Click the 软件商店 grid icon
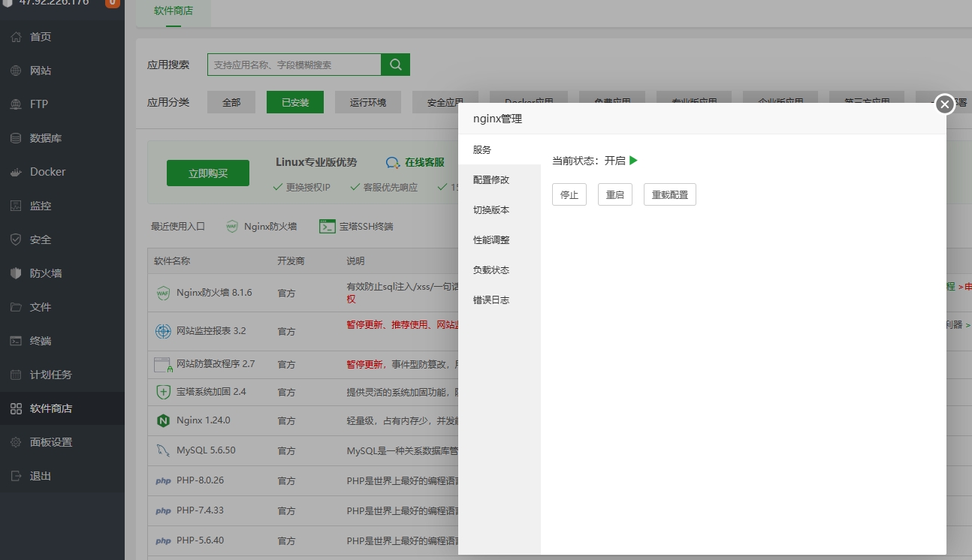The height and width of the screenshot is (560, 972). 16,408
